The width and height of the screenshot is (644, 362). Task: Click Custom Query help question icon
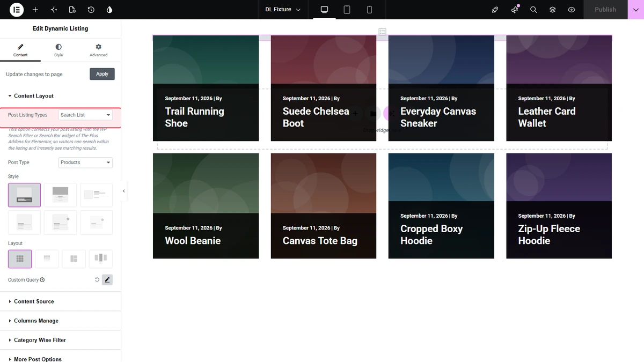42,280
